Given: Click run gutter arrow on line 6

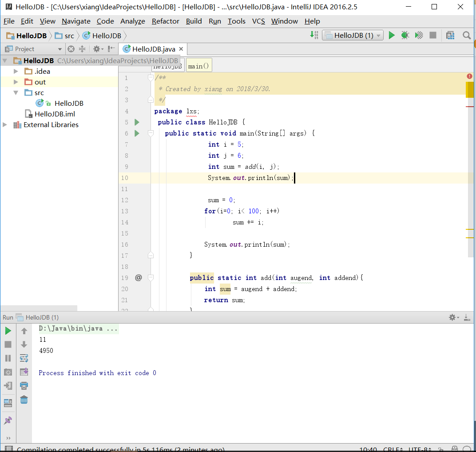Looking at the screenshot, I should coord(137,133).
